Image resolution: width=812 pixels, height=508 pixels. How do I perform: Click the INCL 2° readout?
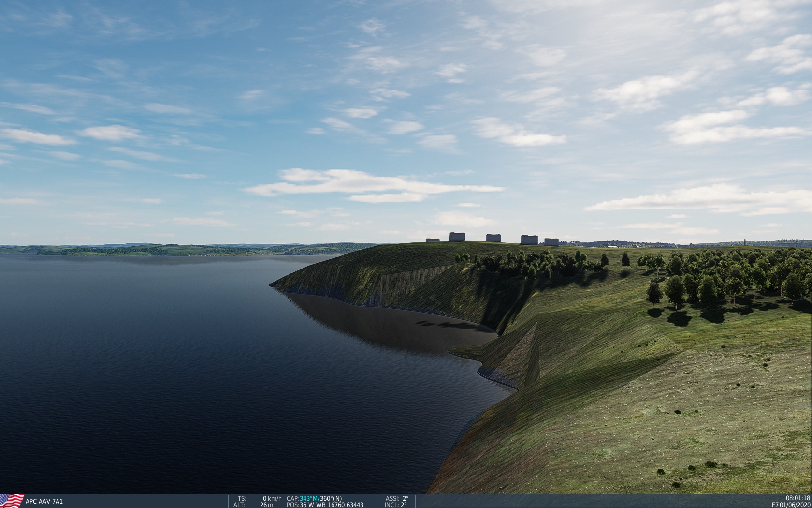[x=396, y=505]
